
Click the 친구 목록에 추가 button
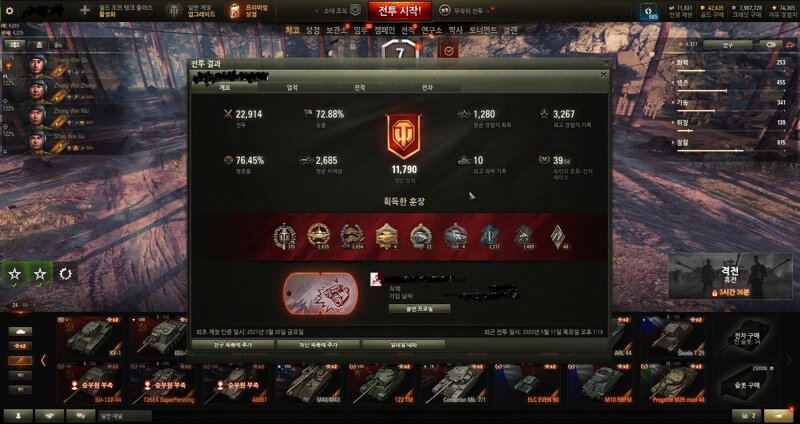point(233,345)
